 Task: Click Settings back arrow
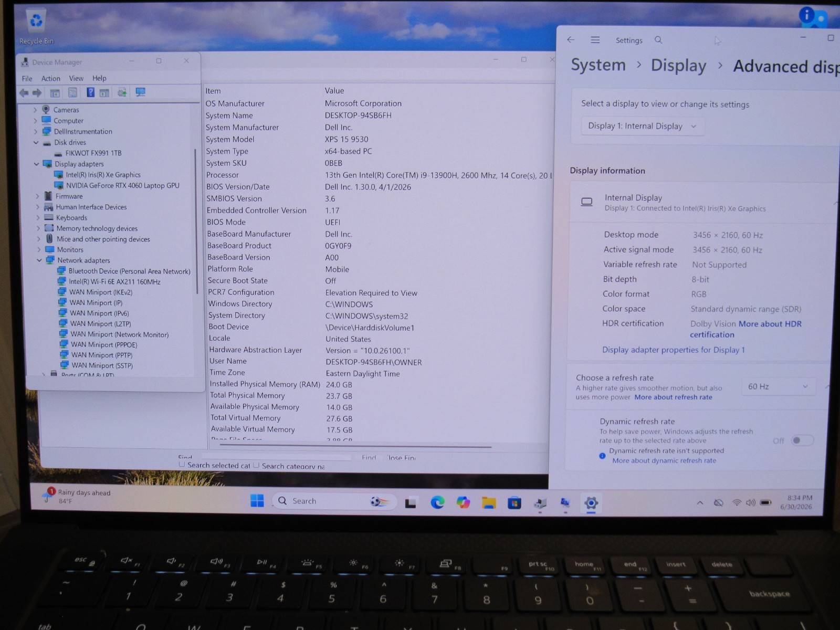571,40
